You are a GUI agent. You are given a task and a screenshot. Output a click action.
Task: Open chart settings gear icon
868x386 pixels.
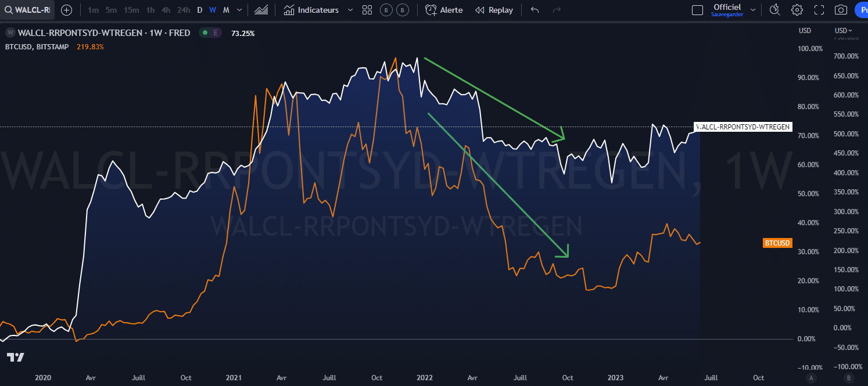[797, 10]
